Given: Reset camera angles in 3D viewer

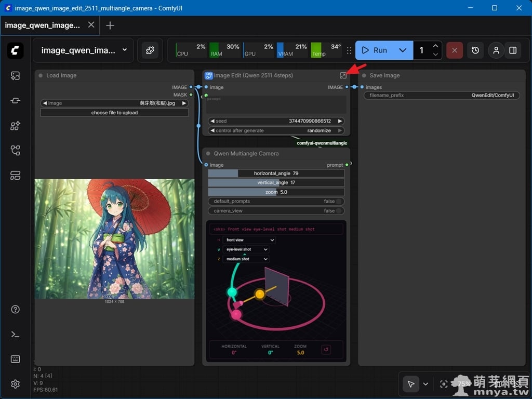Looking at the screenshot, I should click(326, 350).
